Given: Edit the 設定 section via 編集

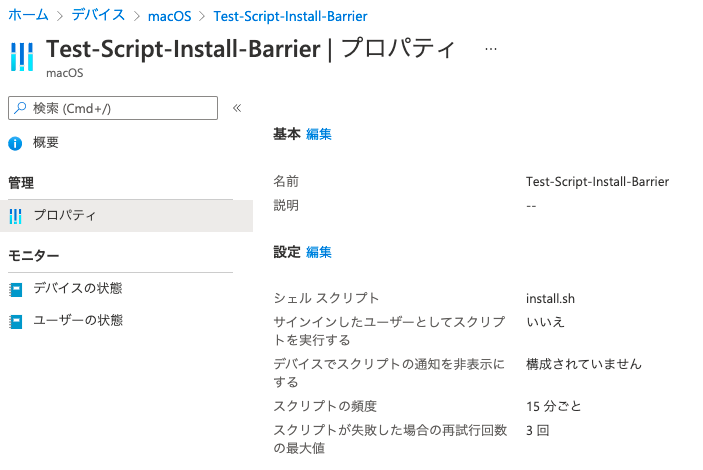Looking at the screenshot, I should pyautogui.click(x=319, y=252).
